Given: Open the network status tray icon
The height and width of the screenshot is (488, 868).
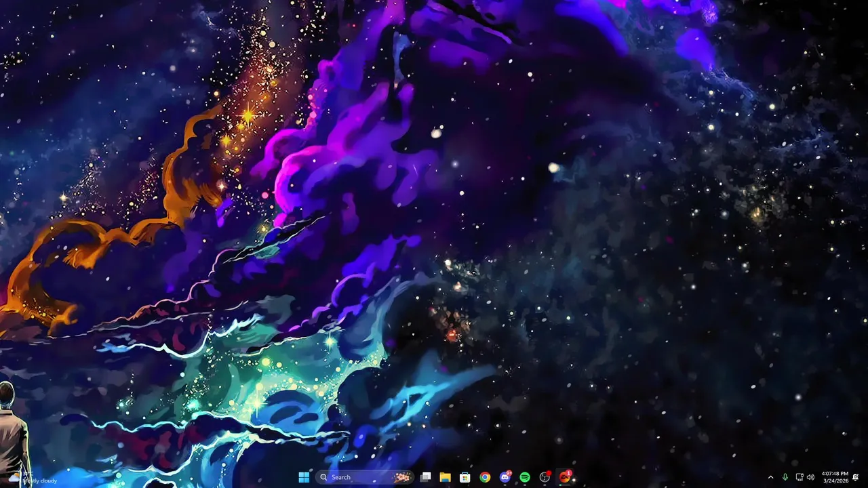Looking at the screenshot, I should [x=799, y=477].
